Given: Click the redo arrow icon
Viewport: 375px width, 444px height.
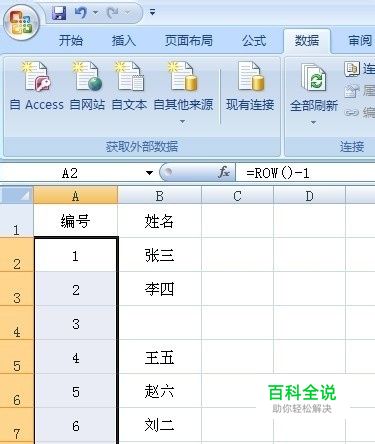Looking at the screenshot, I should tap(113, 13).
